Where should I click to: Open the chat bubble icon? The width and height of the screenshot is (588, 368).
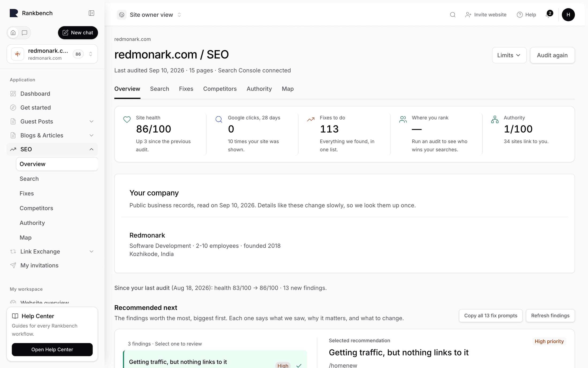pyautogui.click(x=24, y=33)
